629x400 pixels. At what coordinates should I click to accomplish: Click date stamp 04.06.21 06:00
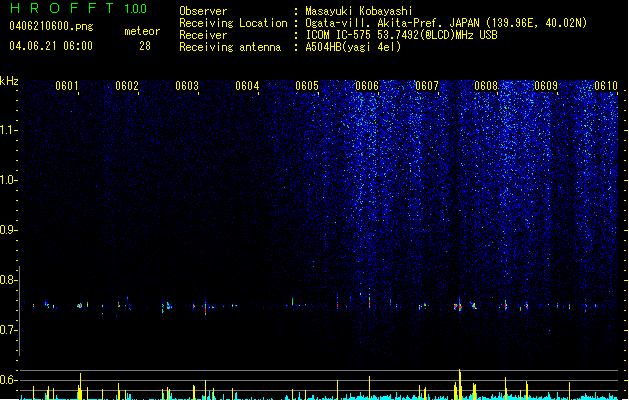click(x=51, y=45)
